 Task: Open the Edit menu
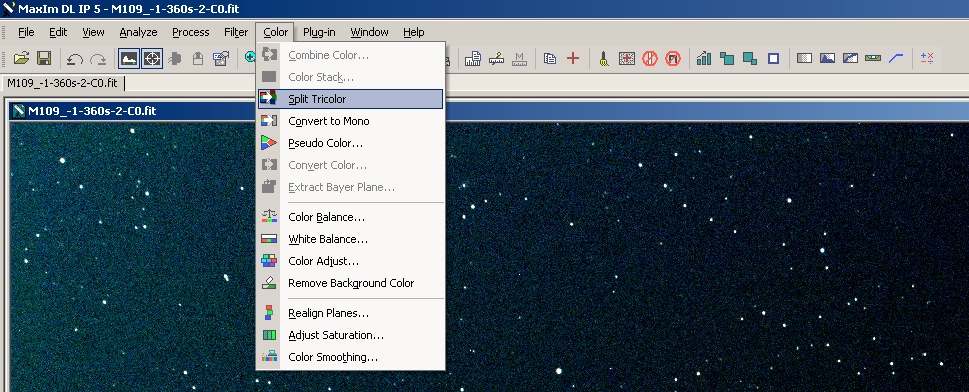[x=58, y=32]
